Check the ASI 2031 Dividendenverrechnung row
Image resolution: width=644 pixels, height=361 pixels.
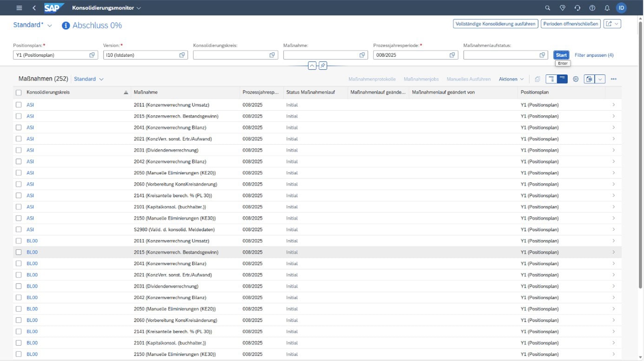click(19, 150)
